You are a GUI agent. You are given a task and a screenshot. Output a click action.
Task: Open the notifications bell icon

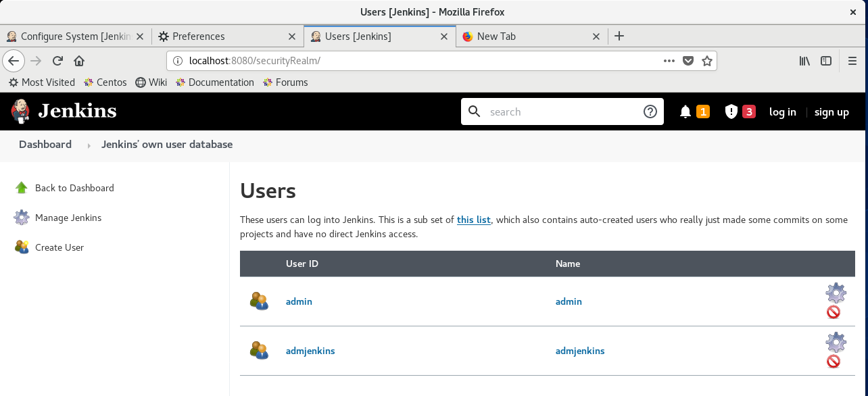coord(685,112)
